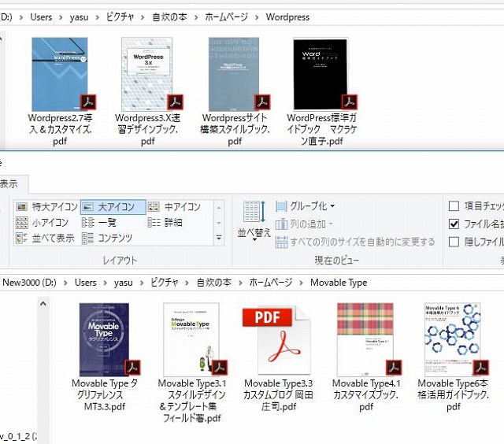Image resolution: width=504 pixels, height=444 pixels.
Task: Go to 自炊の本 in Movable Type window path
Action: click(213, 283)
